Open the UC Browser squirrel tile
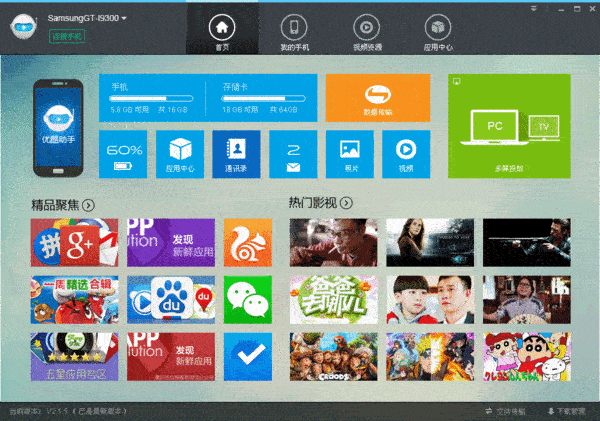The height and width of the screenshot is (421, 600). click(x=248, y=243)
